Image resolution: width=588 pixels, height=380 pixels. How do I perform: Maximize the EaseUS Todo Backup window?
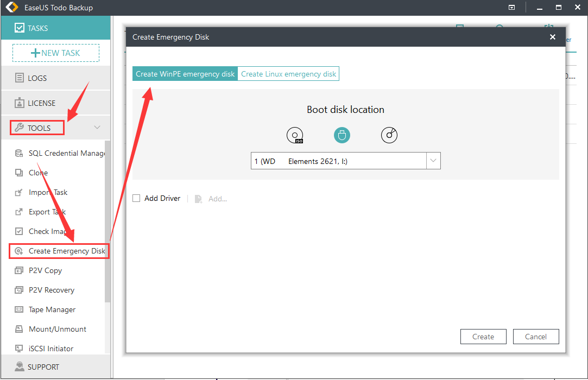click(x=559, y=8)
